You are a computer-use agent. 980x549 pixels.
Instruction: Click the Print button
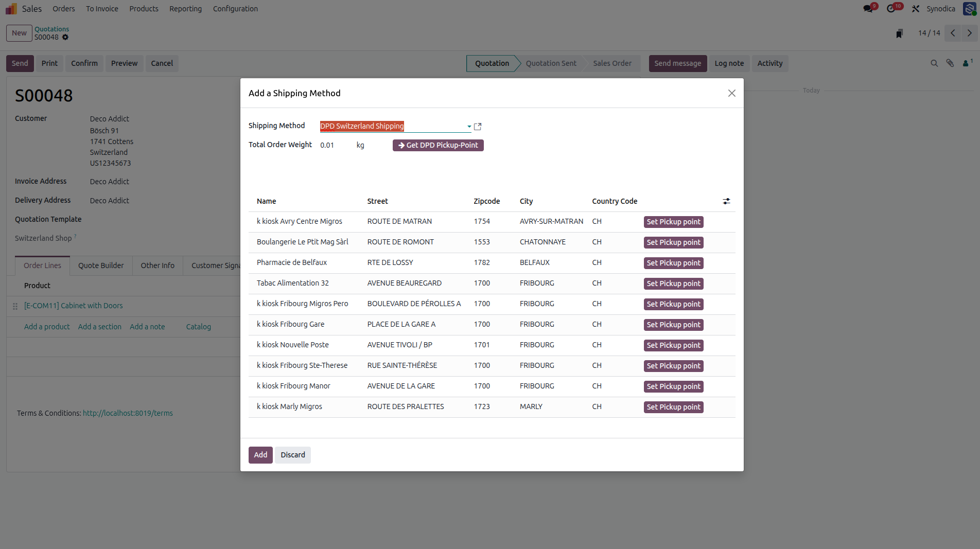pos(49,63)
